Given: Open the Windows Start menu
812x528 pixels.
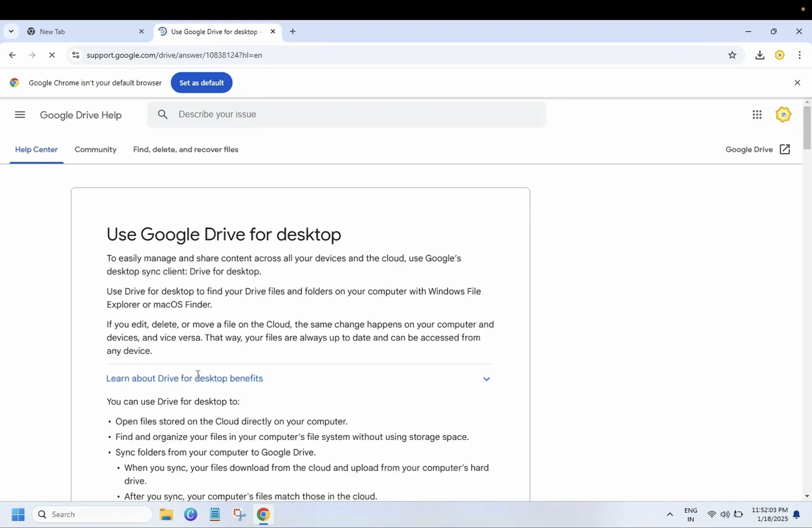Looking at the screenshot, I should coord(18,514).
